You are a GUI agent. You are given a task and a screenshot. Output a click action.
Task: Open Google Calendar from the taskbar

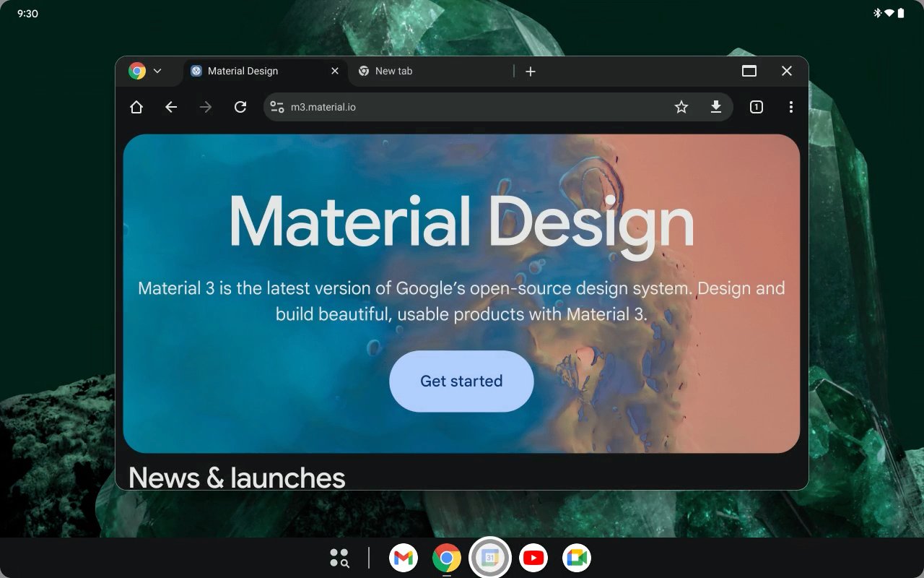490,558
